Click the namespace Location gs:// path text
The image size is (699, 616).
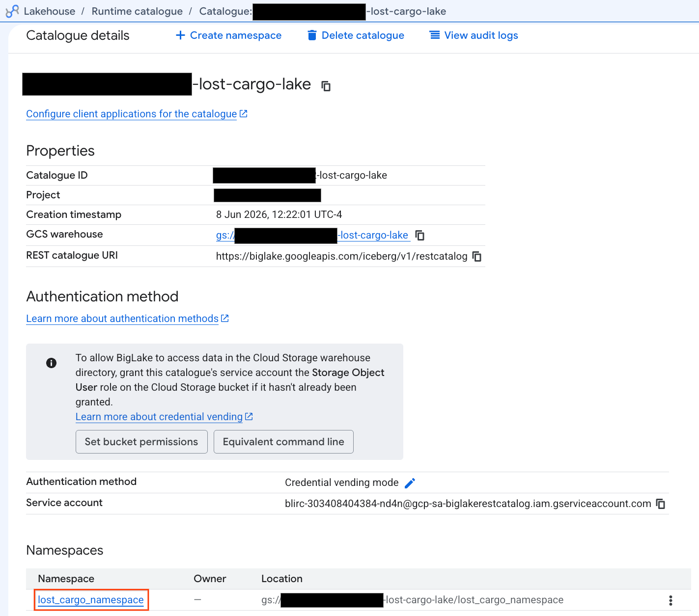pos(413,600)
